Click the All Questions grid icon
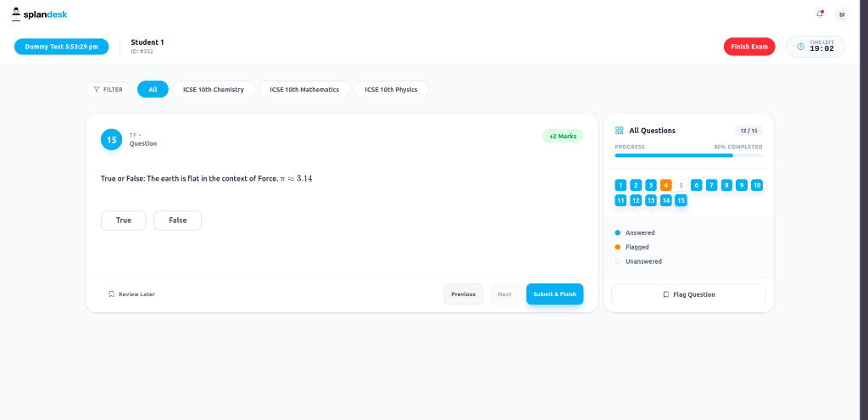This screenshot has width=868, height=420. click(x=620, y=131)
